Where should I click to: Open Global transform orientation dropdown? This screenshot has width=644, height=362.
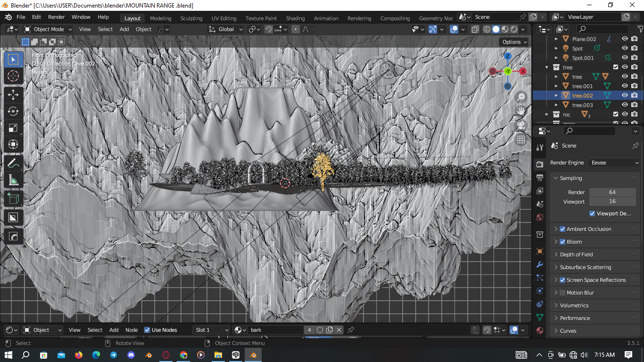226,29
